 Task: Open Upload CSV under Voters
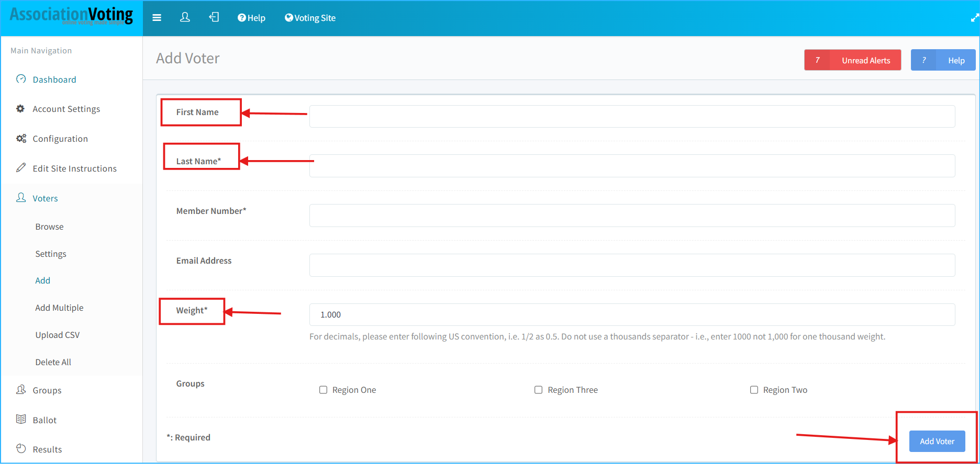(58, 335)
